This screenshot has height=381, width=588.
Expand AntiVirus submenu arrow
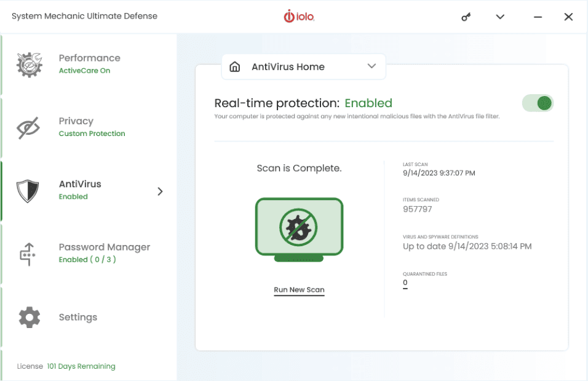[x=160, y=191]
